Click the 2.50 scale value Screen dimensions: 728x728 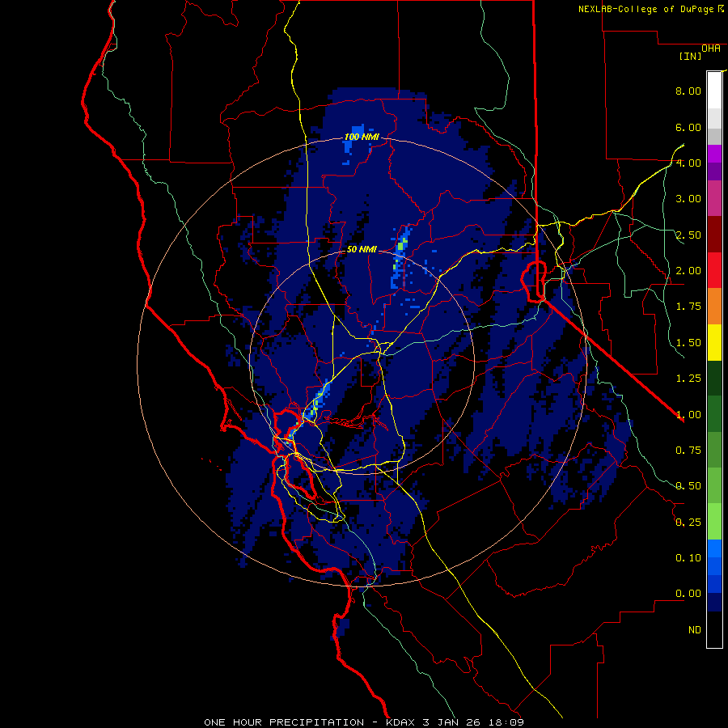(x=688, y=235)
